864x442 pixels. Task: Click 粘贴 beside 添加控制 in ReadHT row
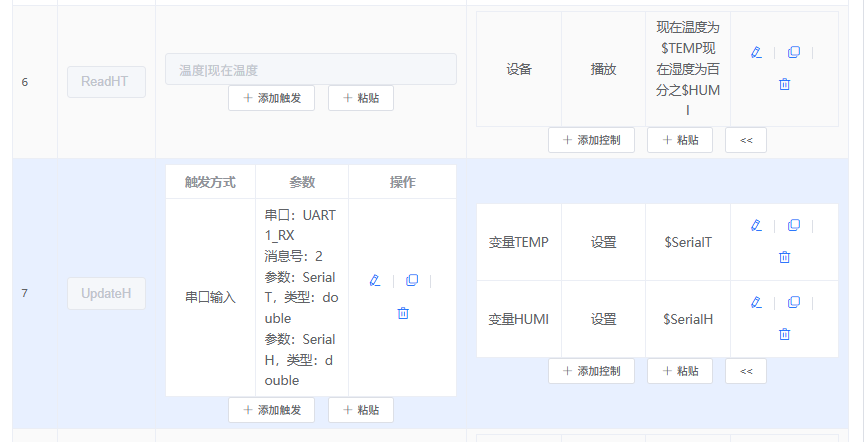pos(680,140)
